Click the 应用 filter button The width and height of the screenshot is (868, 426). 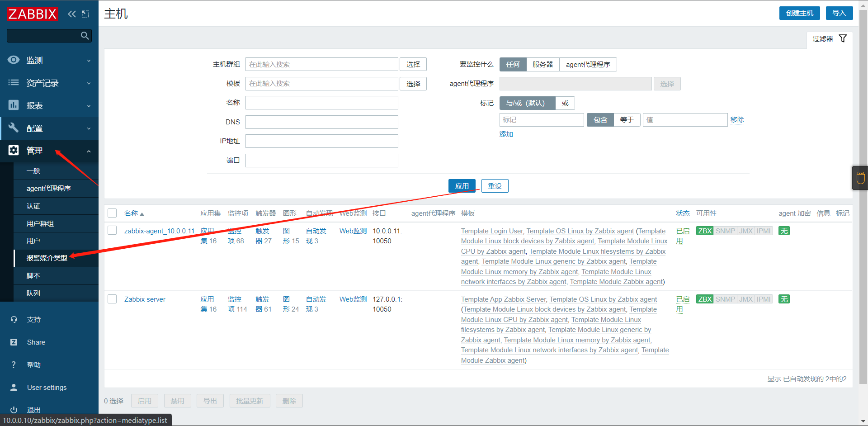tap(462, 186)
